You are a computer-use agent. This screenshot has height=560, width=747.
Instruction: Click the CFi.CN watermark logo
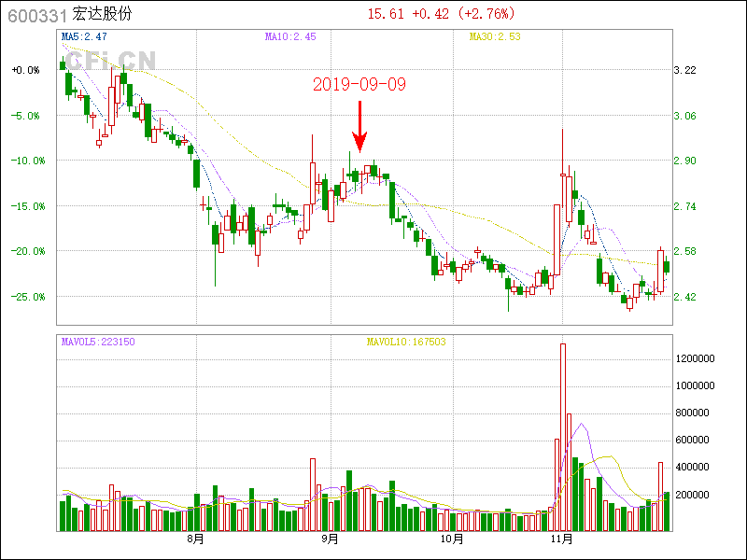110,61
